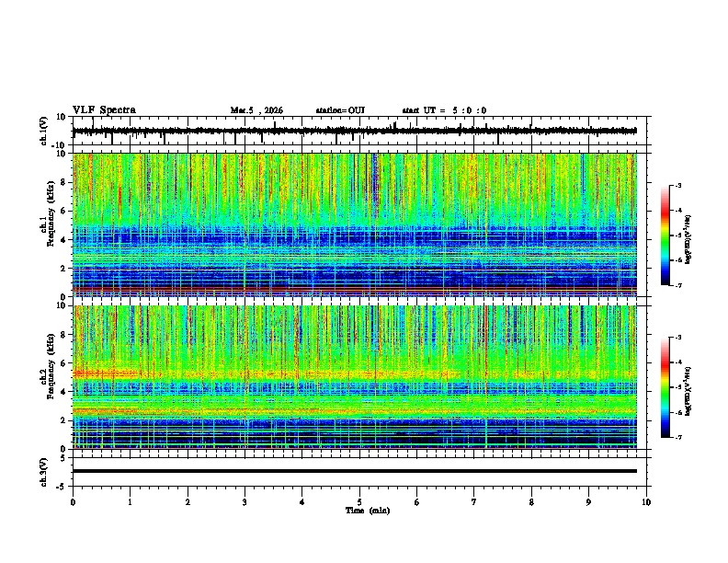
Task: Click inside the ch.1 spectrogram panel
Action: 354,224
